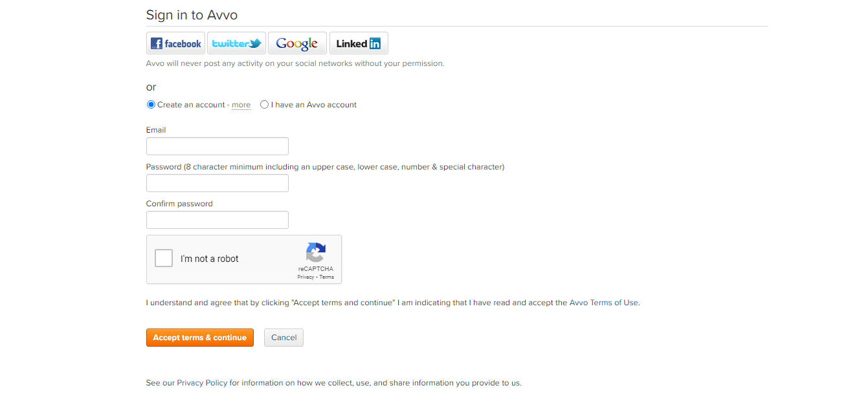Sign in via the LinkedIn icon
868x401 pixels.
coord(358,43)
